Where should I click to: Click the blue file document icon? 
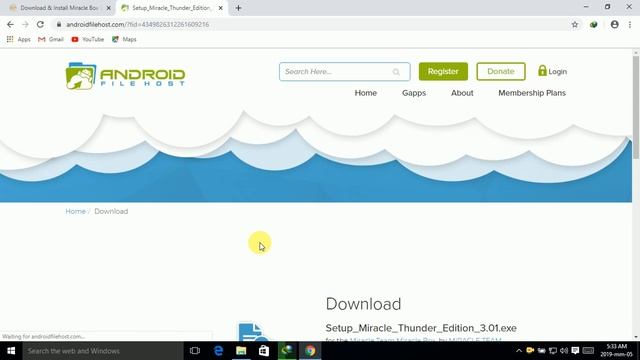coord(252,333)
